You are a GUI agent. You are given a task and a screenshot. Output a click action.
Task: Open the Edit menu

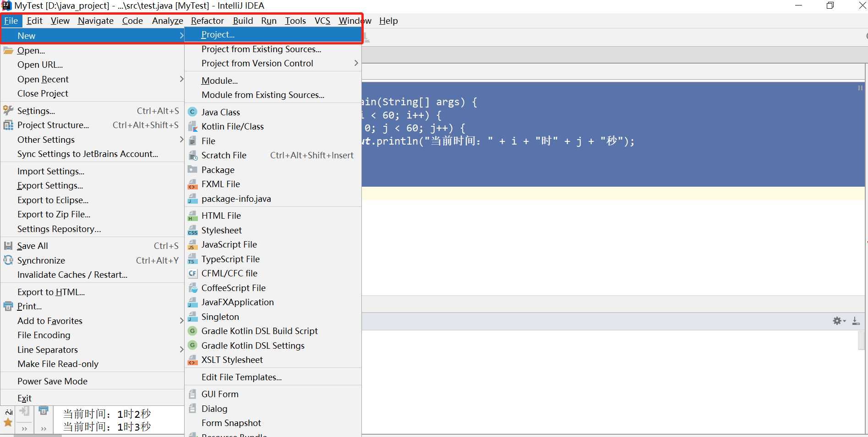tap(34, 21)
